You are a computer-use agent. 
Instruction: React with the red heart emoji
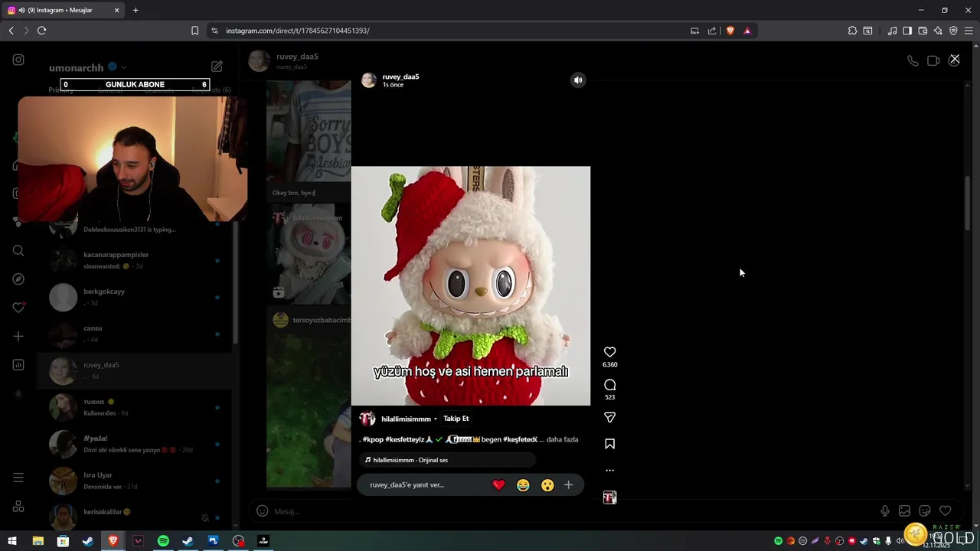(498, 484)
